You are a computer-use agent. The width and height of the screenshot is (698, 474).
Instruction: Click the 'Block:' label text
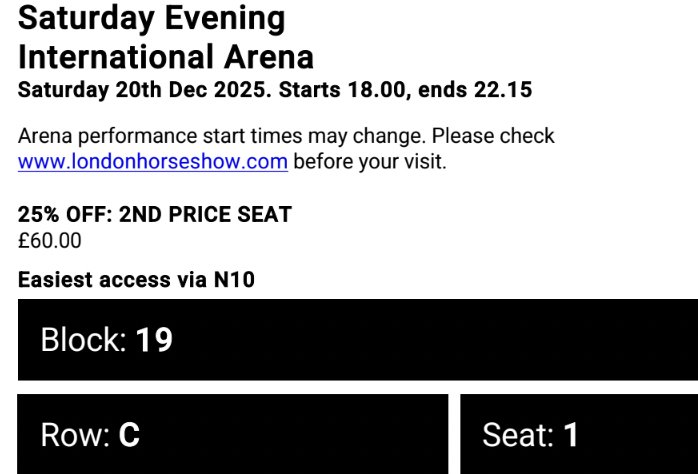(84, 341)
